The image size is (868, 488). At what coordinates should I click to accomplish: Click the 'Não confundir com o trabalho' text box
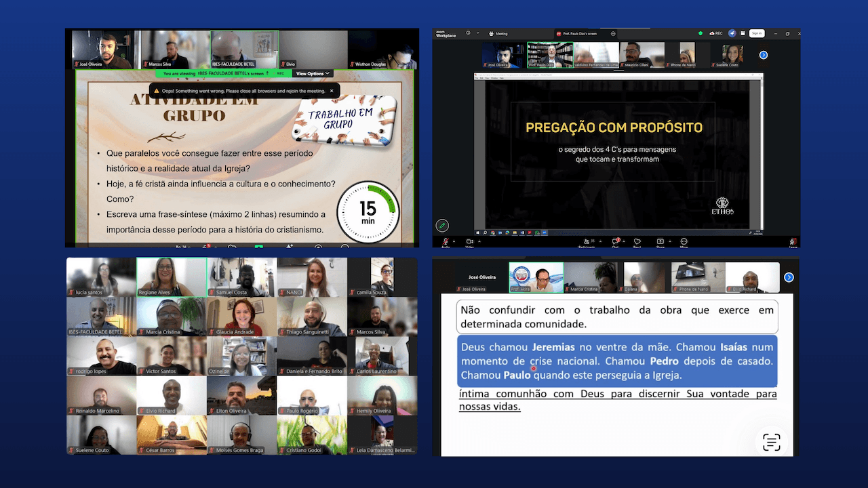click(x=617, y=317)
